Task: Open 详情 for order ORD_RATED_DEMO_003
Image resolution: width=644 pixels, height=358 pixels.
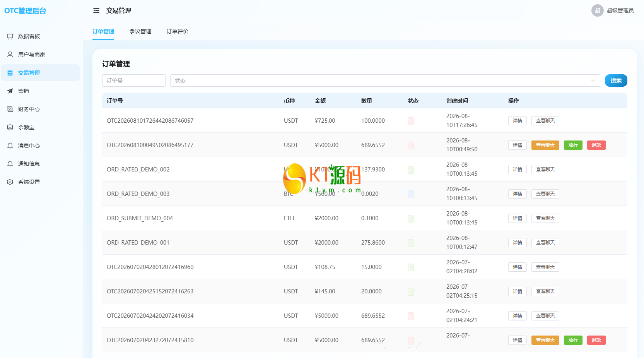Action: 518,194
